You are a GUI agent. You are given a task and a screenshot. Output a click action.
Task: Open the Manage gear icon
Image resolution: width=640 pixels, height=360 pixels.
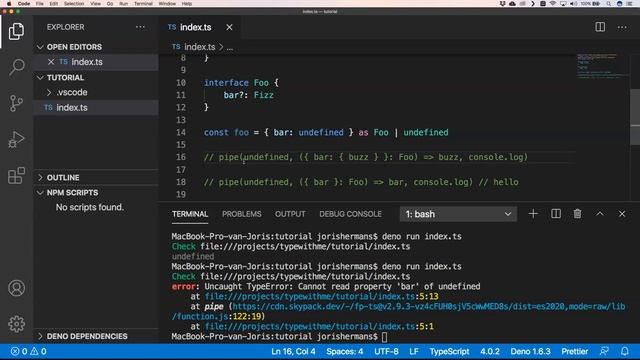tap(16, 324)
